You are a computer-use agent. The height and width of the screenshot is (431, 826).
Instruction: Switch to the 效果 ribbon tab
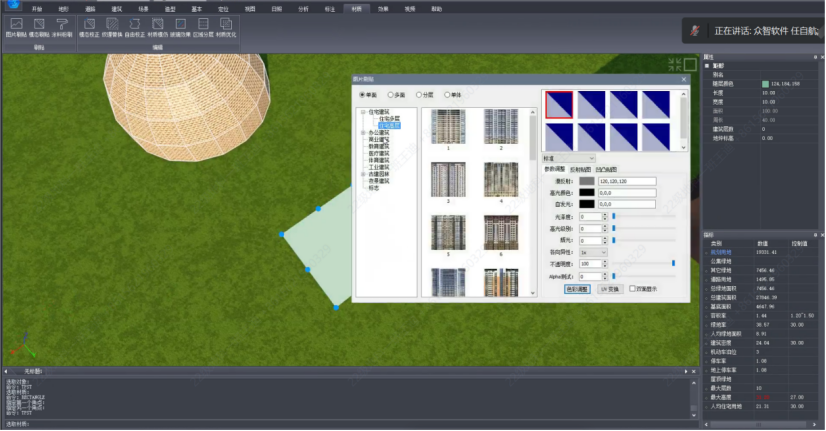383,7
